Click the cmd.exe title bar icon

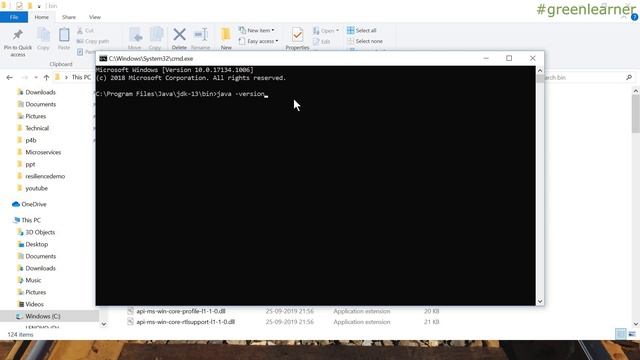click(x=103, y=59)
